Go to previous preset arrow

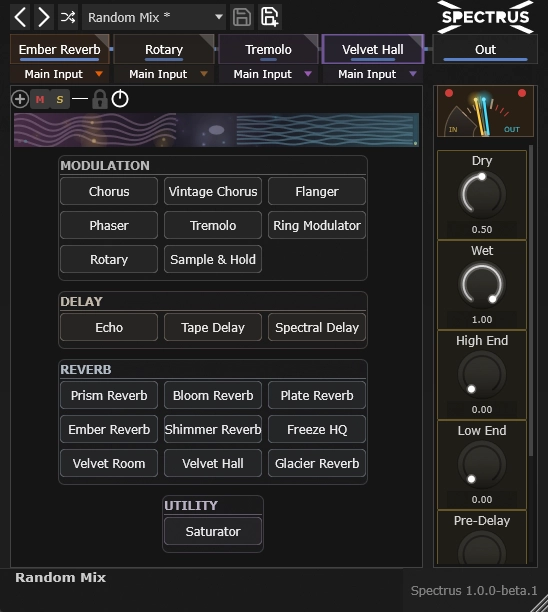click(x=20, y=17)
